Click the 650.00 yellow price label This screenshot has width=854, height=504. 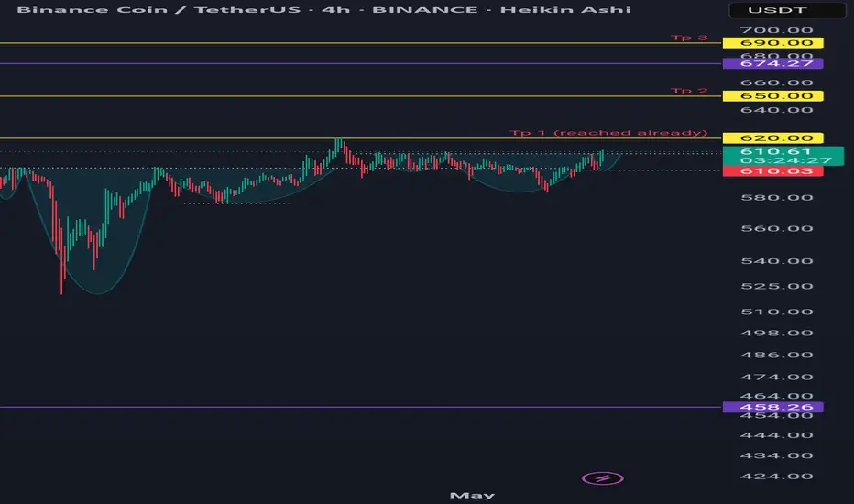[x=772, y=96]
